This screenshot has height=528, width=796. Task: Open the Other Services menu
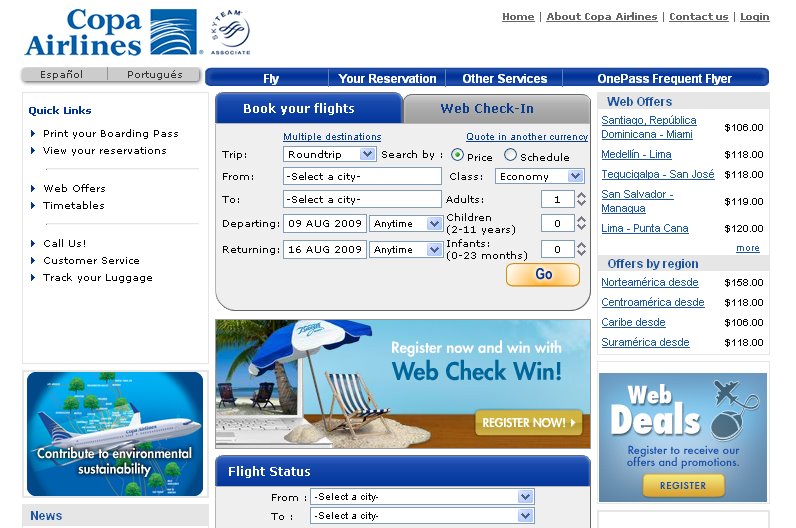505,78
